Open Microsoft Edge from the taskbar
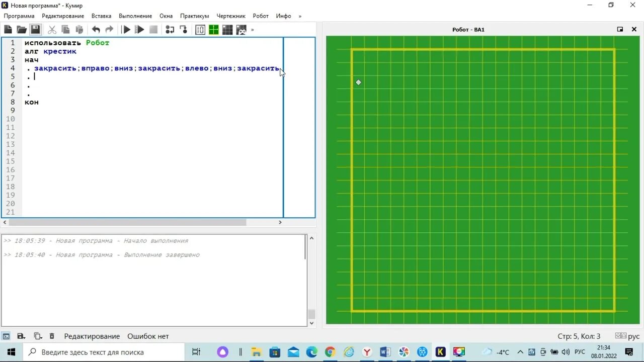Image resolution: width=644 pixels, height=362 pixels. click(312, 352)
